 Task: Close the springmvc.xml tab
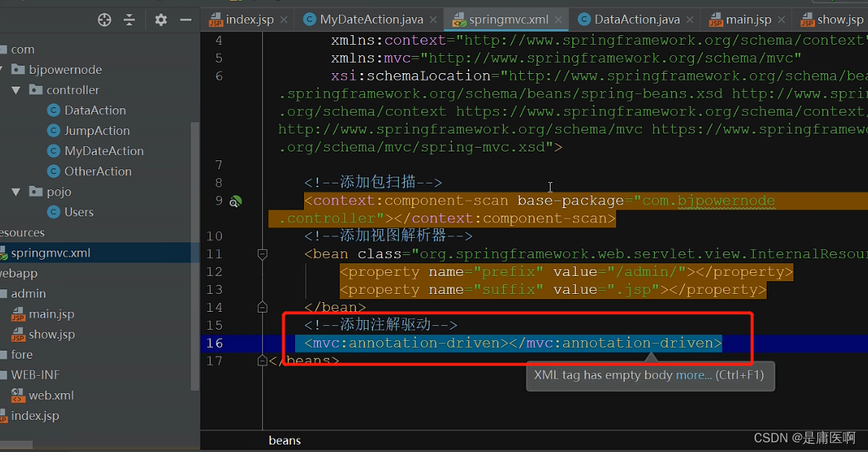[559, 19]
